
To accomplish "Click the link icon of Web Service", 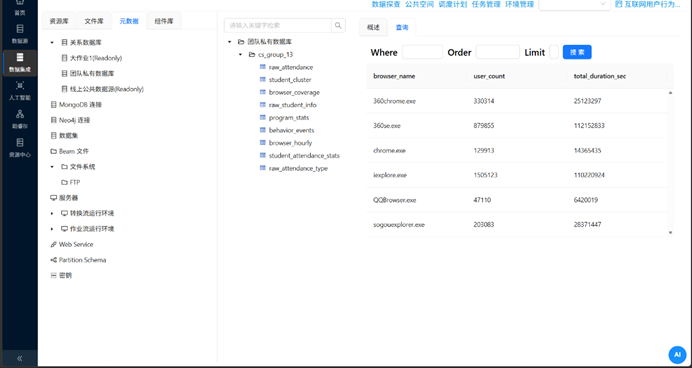I will 54,244.
